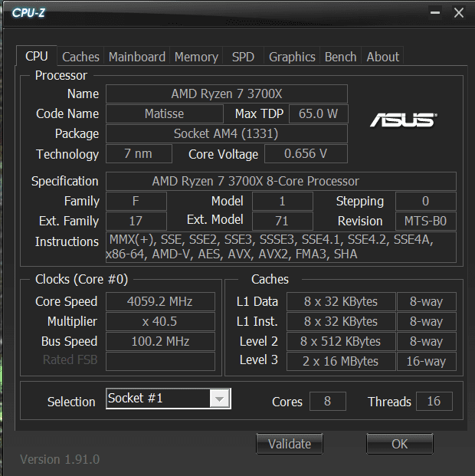475x476 pixels.
Task: Click the Level 3 16-way associativity
Action: pyautogui.click(x=427, y=361)
